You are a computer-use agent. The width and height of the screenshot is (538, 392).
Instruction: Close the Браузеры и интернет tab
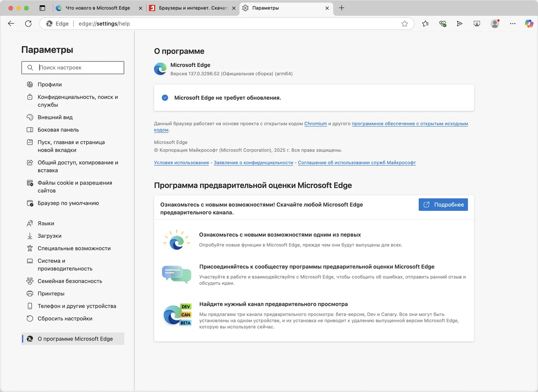234,8
